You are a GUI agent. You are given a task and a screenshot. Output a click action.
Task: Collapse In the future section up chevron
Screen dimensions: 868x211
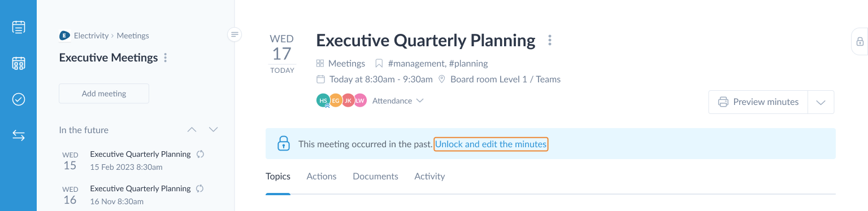(x=192, y=130)
